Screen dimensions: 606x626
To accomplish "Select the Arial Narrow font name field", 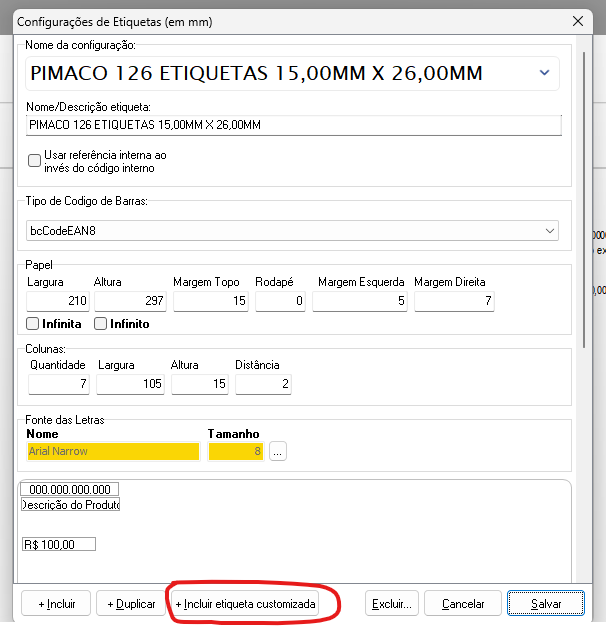I will [x=113, y=452].
